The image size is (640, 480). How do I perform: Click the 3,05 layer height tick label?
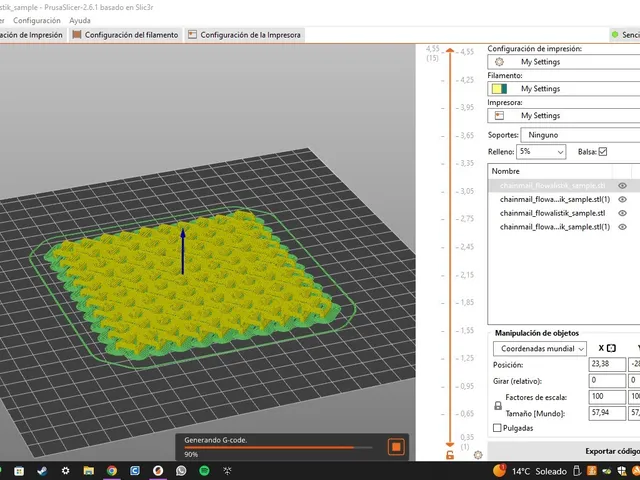click(467, 191)
